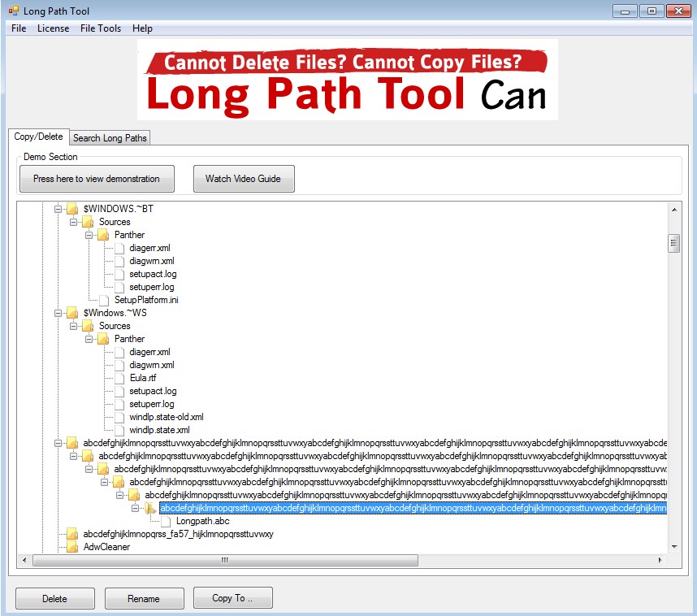The width and height of the screenshot is (697, 616).
Task: Open the License menu
Action: (x=54, y=28)
